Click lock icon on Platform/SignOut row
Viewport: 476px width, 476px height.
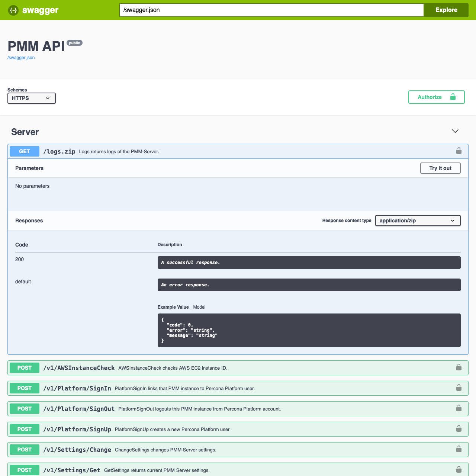coord(459,408)
